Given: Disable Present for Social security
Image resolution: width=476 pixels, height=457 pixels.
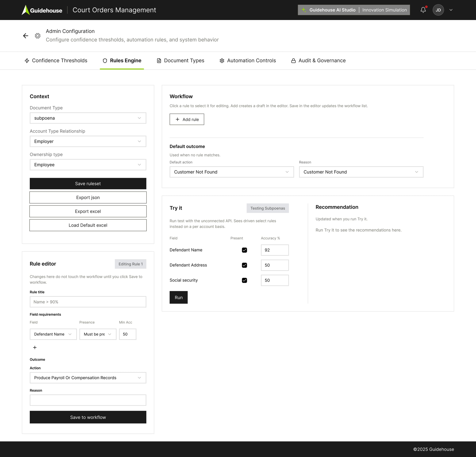Looking at the screenshot, I should (244, 280).
